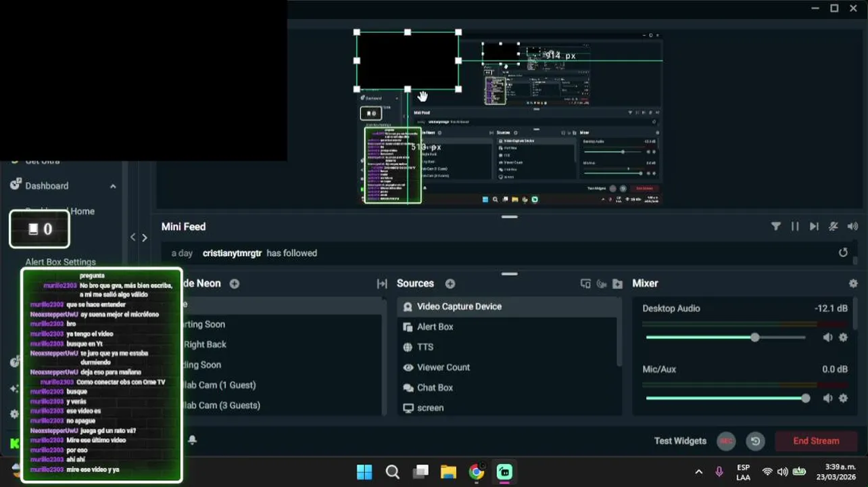Collapse the Dashboard sidebar section
868x487 pixels.
point(113,186)
